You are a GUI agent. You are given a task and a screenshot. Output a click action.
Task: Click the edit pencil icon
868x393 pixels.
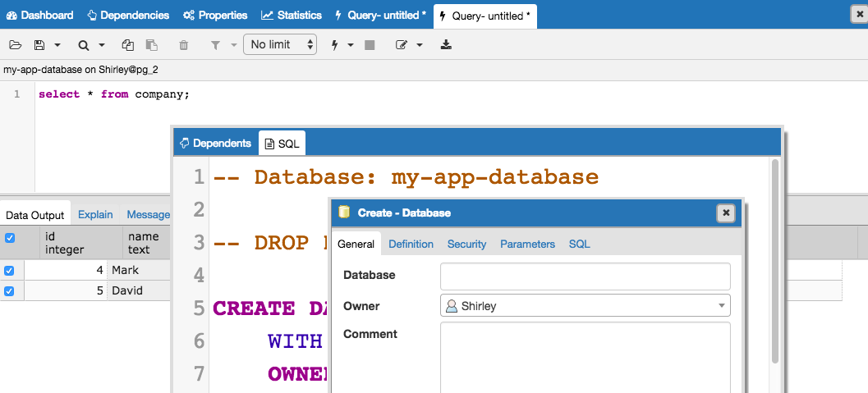(402, 45)
